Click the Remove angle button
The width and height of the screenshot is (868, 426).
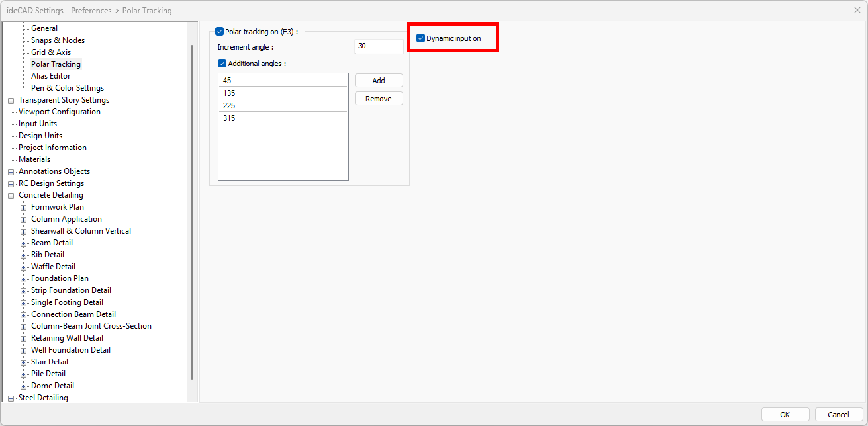pos(379,99)
